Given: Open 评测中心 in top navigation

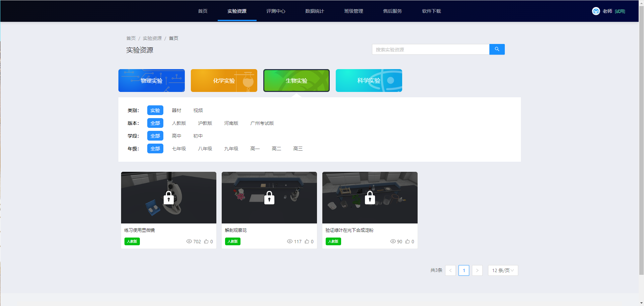Looking at the screenshot, I should pos(276,11).
